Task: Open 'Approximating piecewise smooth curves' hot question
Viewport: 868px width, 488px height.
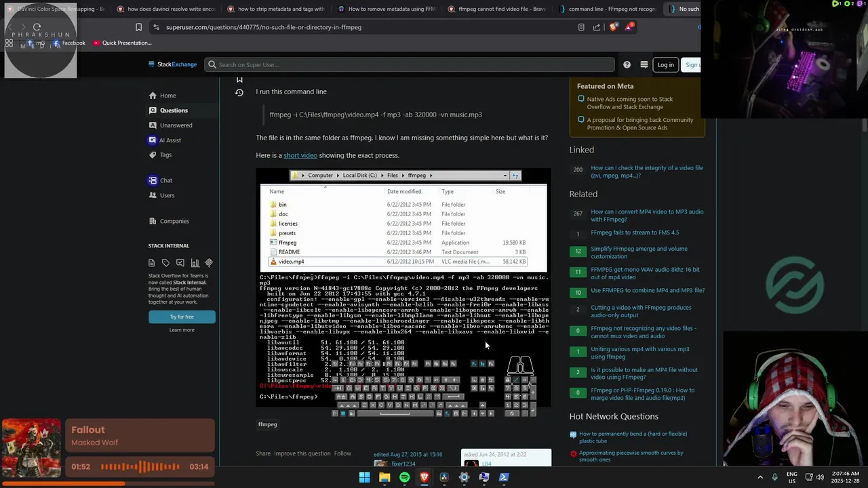Action: point(631,456)
